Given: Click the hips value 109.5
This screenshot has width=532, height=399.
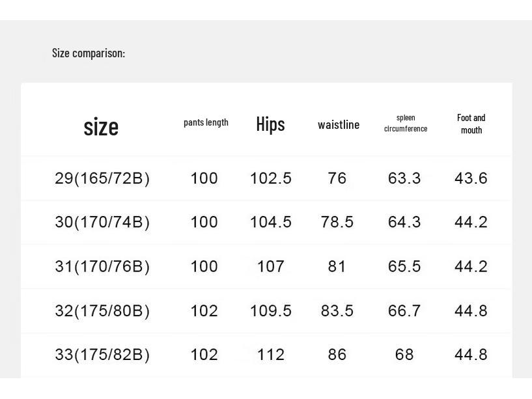Looking at the screenshot, I should (271, 310).
